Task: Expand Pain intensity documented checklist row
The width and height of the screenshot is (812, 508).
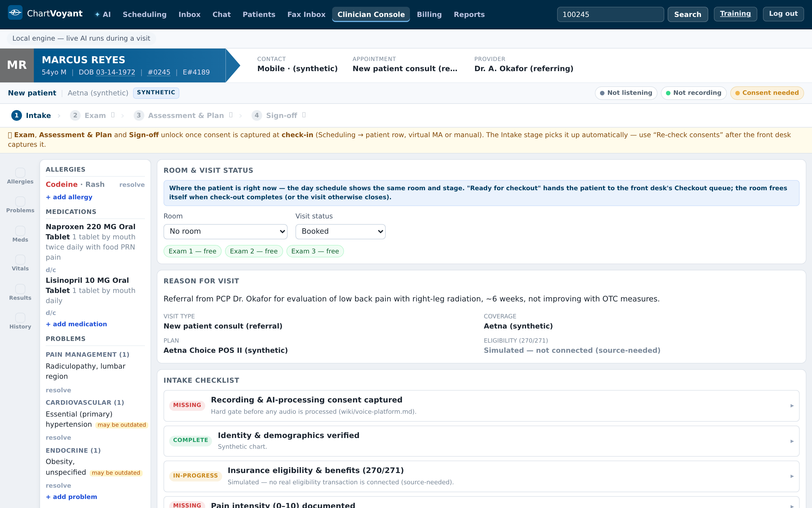Action: (481, 503)
